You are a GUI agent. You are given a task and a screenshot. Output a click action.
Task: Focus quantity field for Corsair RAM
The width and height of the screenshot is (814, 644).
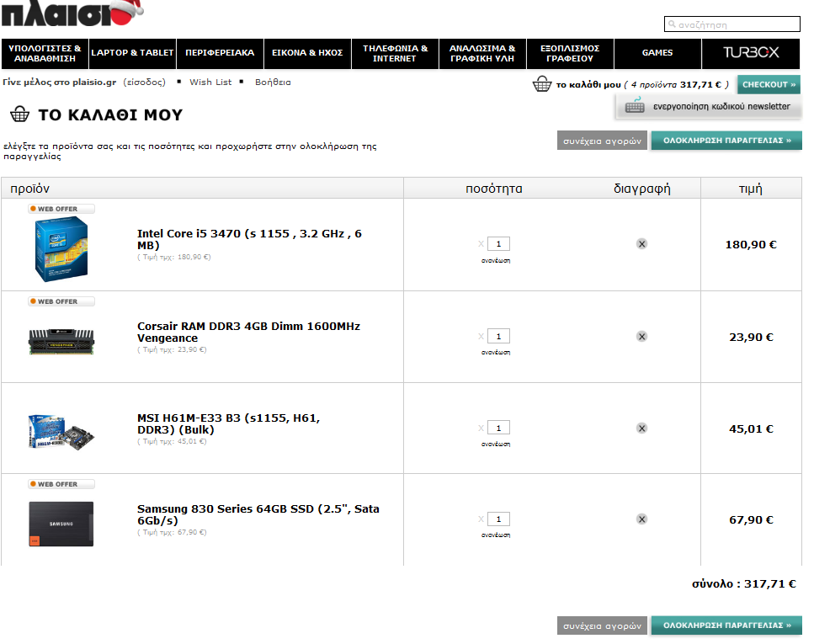point(498,336)
